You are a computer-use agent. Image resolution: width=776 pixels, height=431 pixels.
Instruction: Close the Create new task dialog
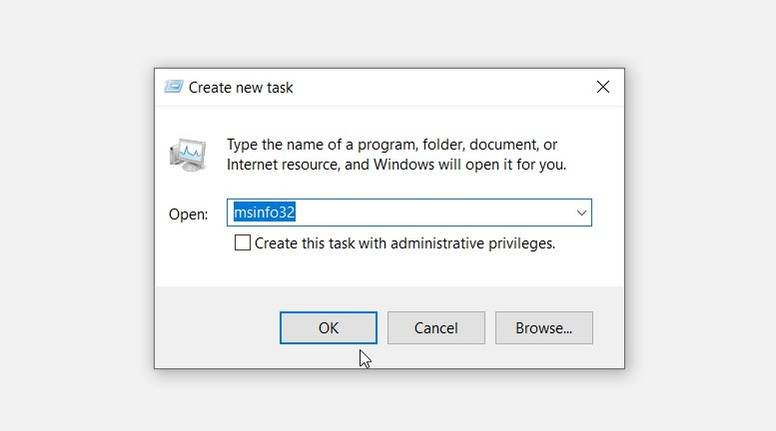[602, 87]
